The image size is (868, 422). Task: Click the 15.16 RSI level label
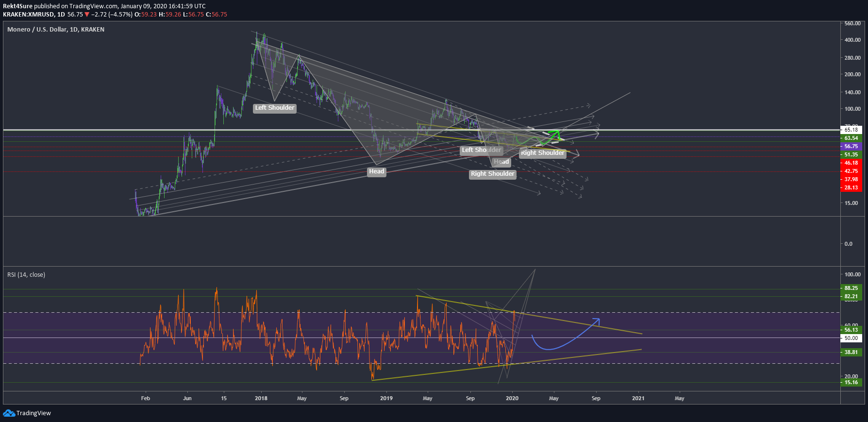coord(851,382)
